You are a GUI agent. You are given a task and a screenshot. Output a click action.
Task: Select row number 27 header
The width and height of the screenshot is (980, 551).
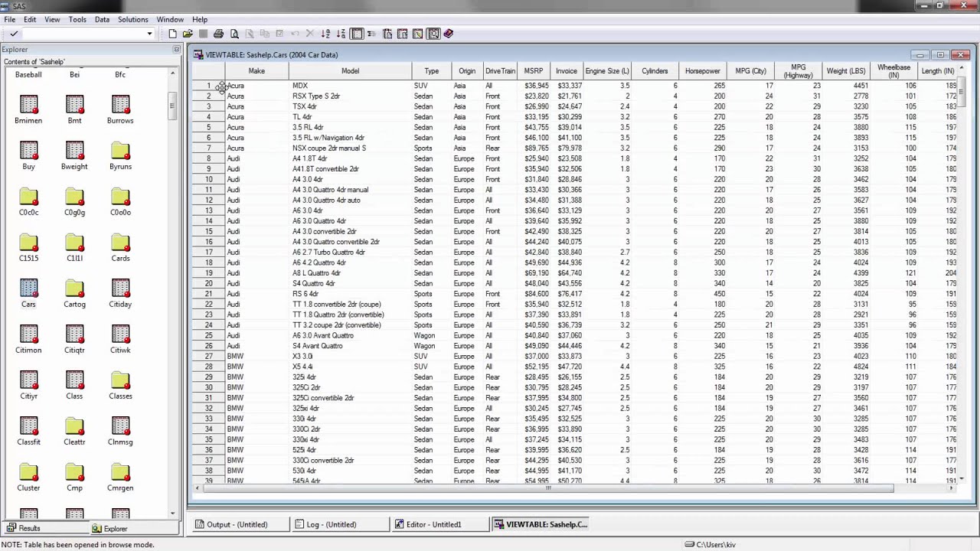pos(208,356)
